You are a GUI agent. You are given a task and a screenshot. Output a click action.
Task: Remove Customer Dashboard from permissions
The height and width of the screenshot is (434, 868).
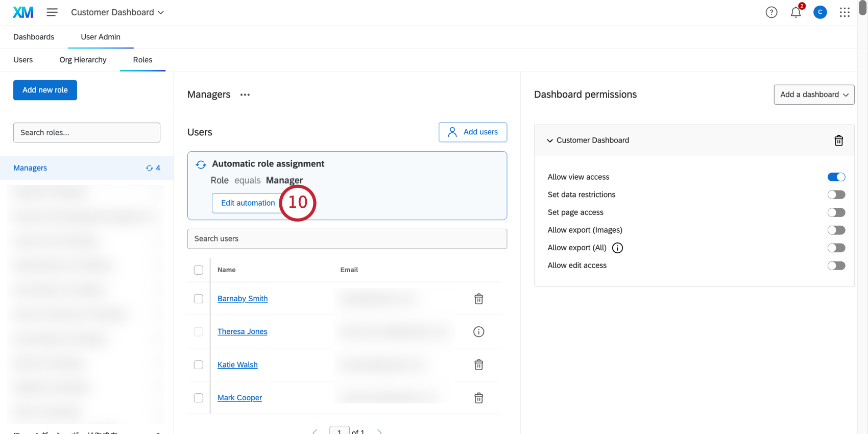click(838, 140)
